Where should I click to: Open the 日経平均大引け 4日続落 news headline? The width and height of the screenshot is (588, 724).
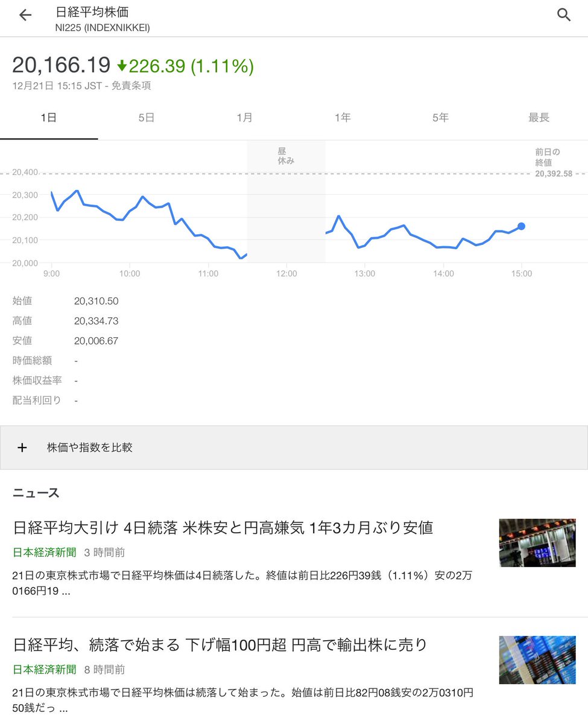click(x=223, y=527)
